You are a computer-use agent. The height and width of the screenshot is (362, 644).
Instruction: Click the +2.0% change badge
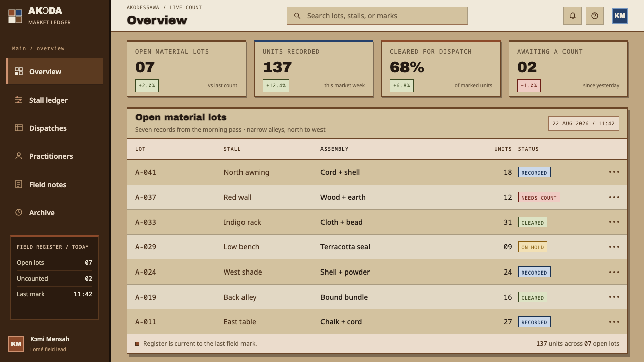[x=147, y=85]
